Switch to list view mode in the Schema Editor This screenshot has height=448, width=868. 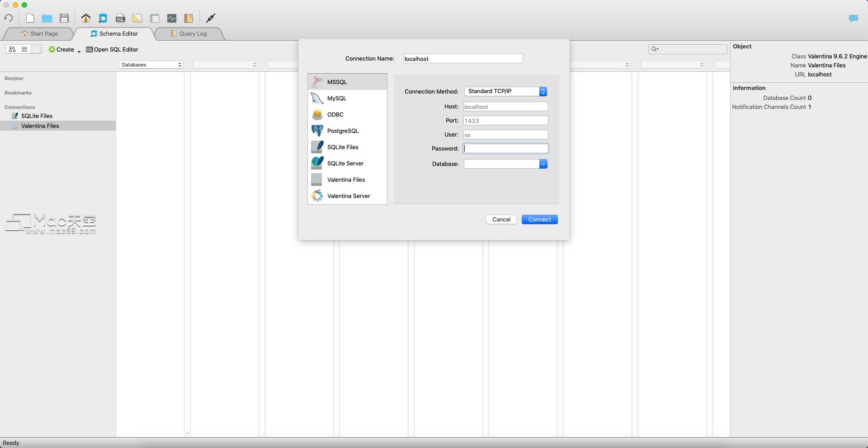click(x=24, y=49)
